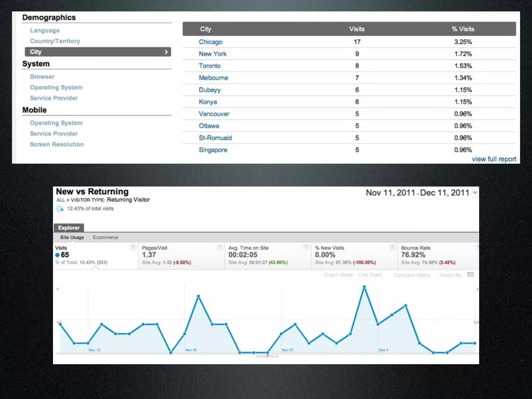This screenshot has width=532, height=399.
Task: Click the pie chart segment icon
Action: 60,209
